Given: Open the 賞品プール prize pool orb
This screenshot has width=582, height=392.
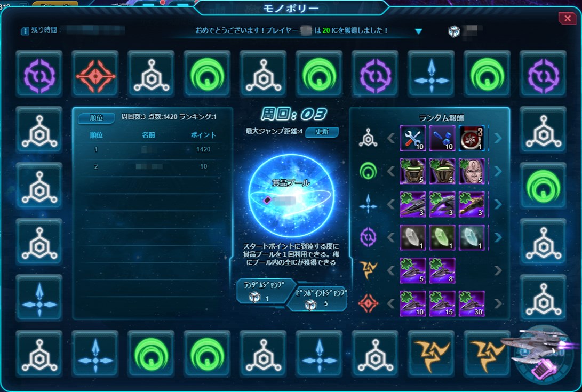Looking at the screenshot, I should (x=291, y=195).
